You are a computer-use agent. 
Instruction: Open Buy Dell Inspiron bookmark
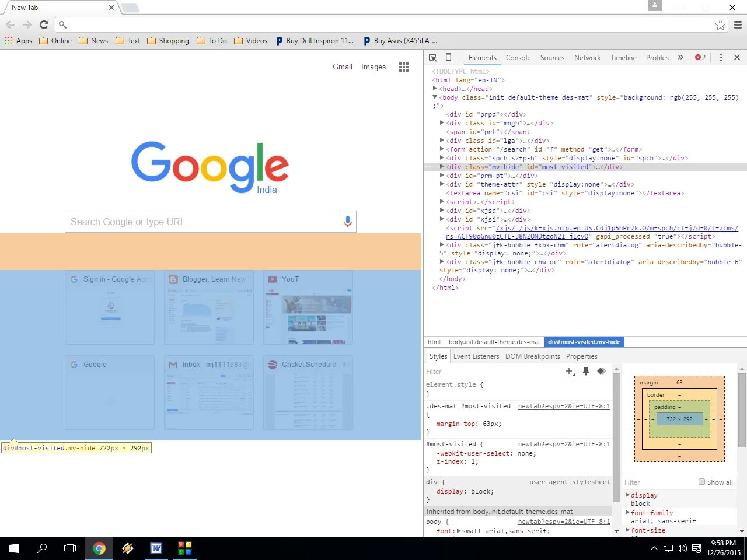(315, 40)
